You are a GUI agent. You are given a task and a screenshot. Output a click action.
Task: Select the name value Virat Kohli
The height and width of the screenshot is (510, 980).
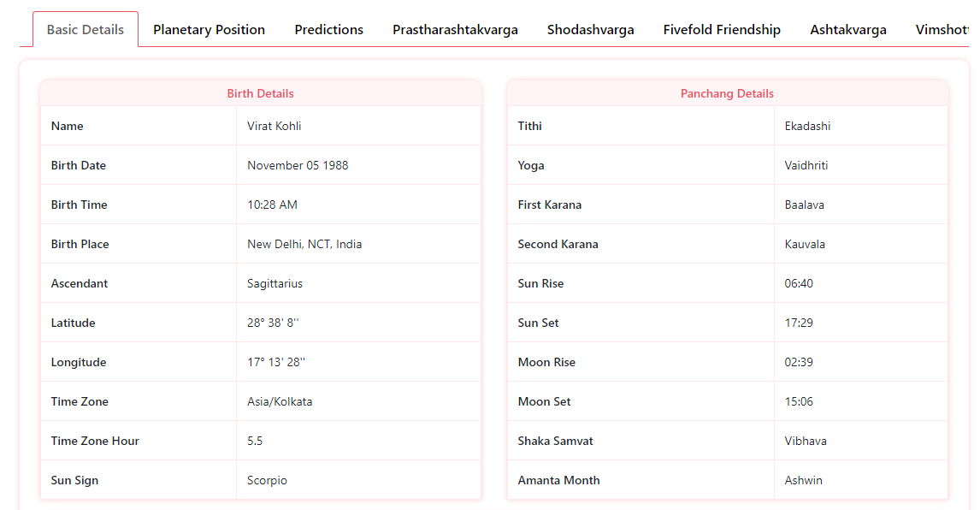(x=275, y=126)
